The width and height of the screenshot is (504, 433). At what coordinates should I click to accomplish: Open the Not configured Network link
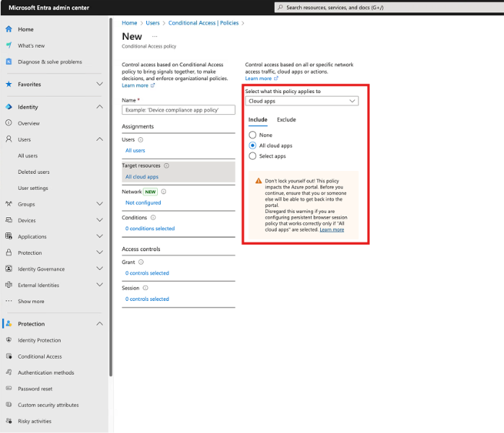143,203
